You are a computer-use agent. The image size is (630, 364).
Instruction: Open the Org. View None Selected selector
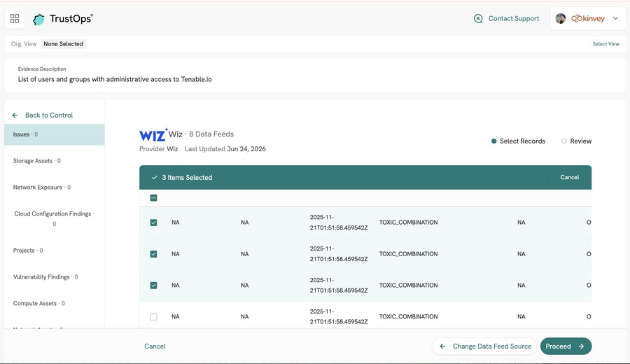(x=64, y=44)
